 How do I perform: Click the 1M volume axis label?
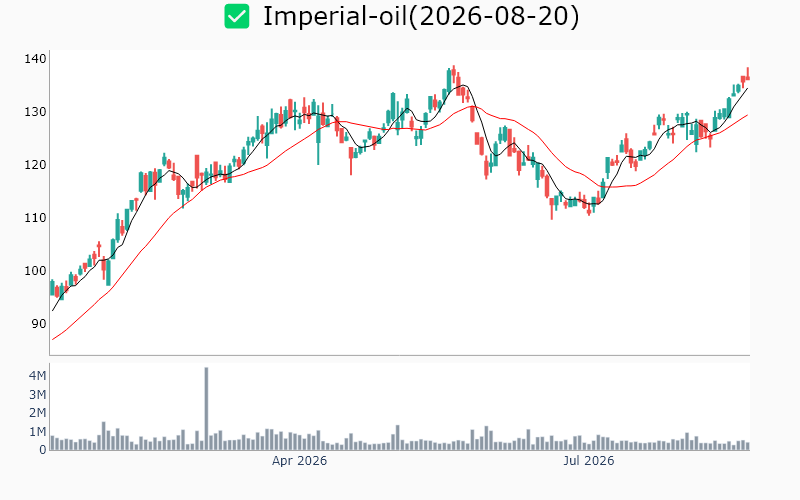[x=37, y=432]
